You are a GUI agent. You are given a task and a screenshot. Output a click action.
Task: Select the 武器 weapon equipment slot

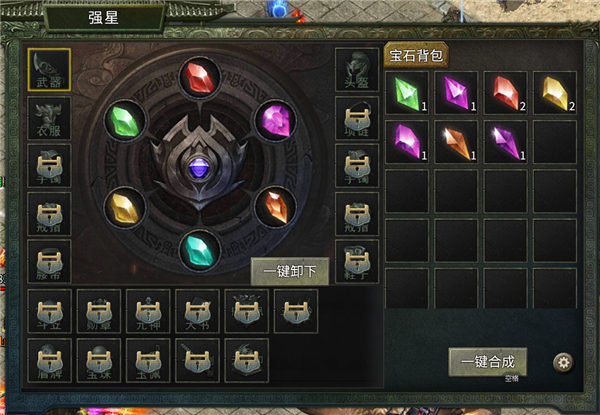click(49, 70)
